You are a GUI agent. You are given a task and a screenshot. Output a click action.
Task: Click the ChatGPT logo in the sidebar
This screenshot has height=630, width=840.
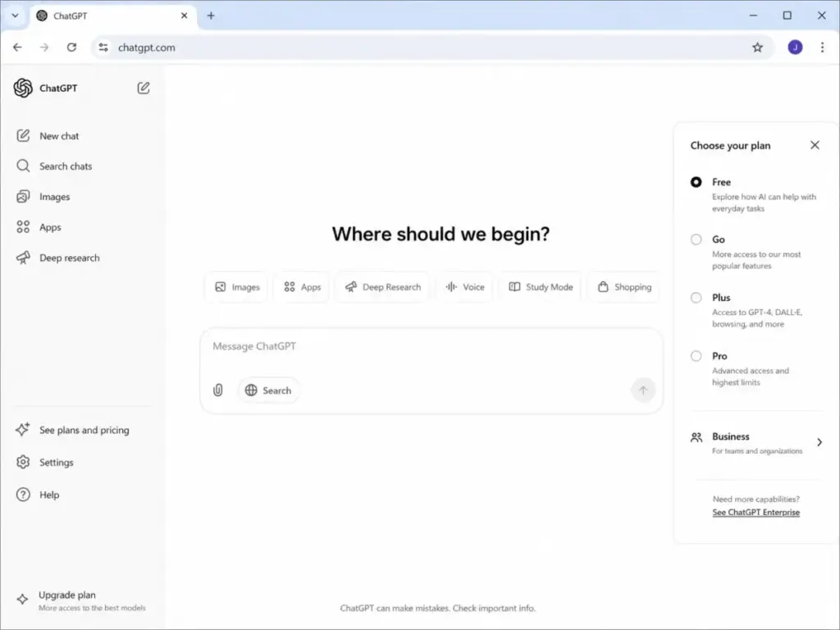[x=23, y=88]
